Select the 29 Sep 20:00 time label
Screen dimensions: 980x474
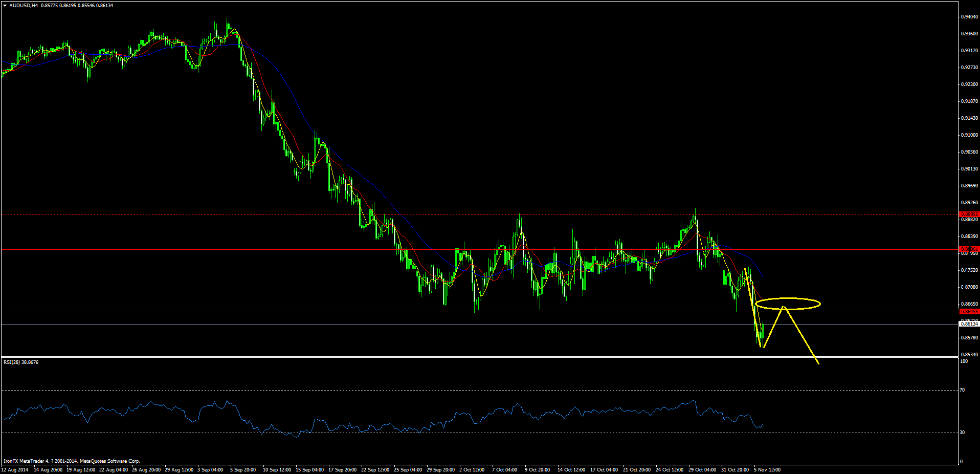(441, 470)
